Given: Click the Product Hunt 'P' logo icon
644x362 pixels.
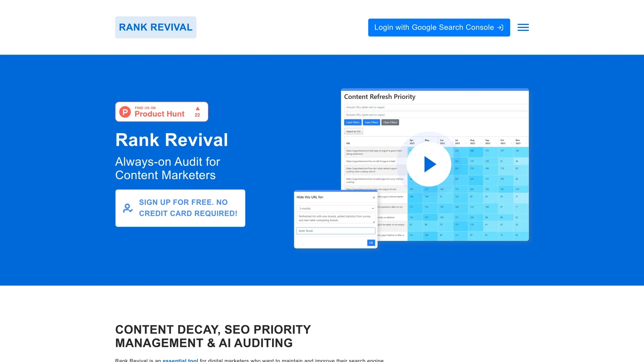Looking at the screenshot, I should point(125,112).
